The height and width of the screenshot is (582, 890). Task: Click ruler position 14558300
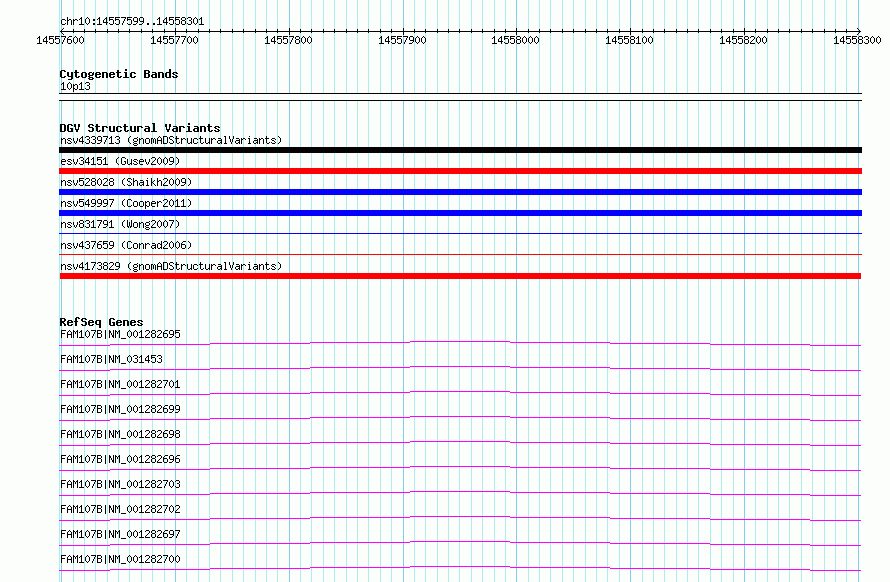(857, 40)
